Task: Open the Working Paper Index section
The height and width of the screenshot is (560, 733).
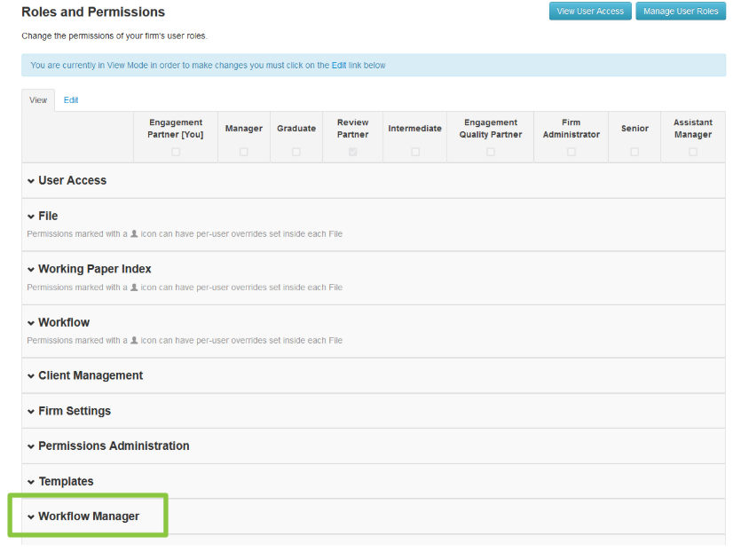Action: (94, 269)
